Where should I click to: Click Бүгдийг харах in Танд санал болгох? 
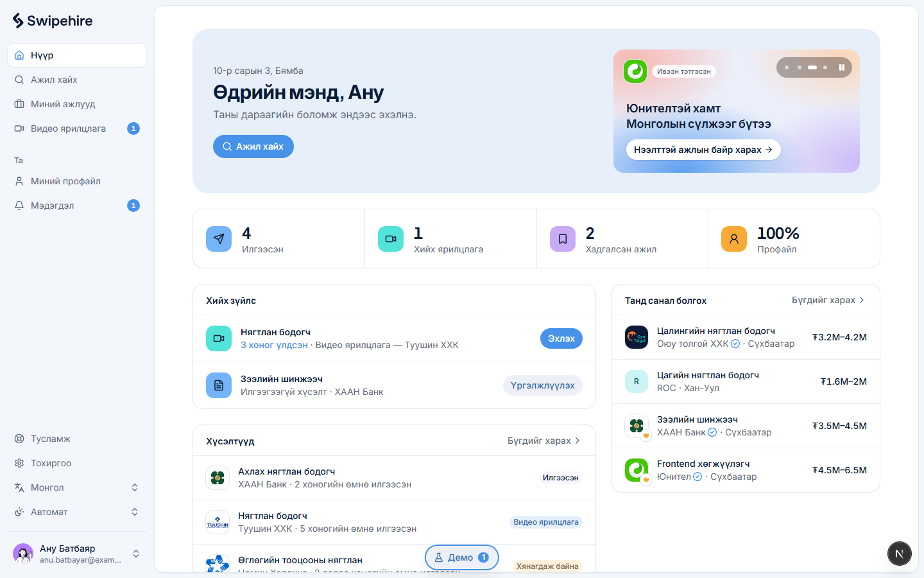coord(828,300)
